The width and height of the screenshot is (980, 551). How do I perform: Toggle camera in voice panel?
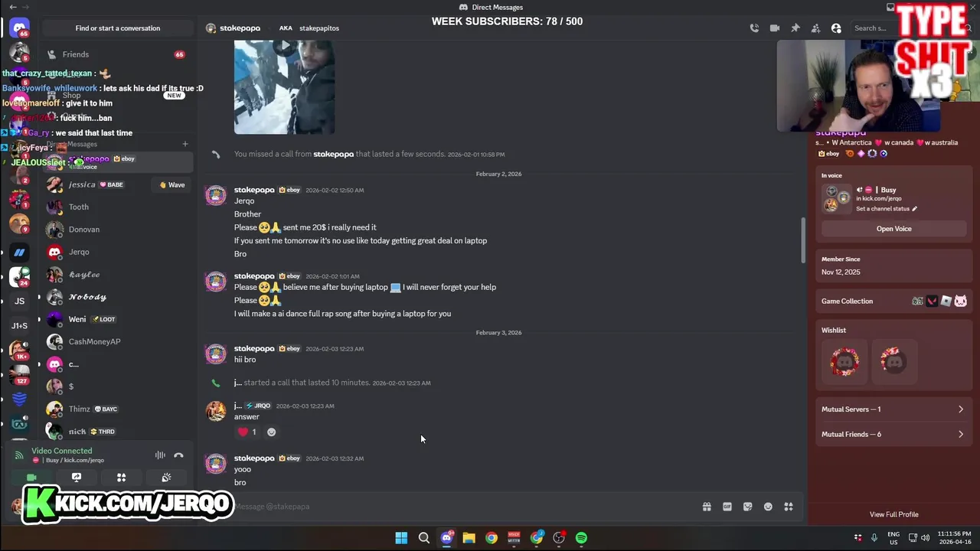[31, 478]
